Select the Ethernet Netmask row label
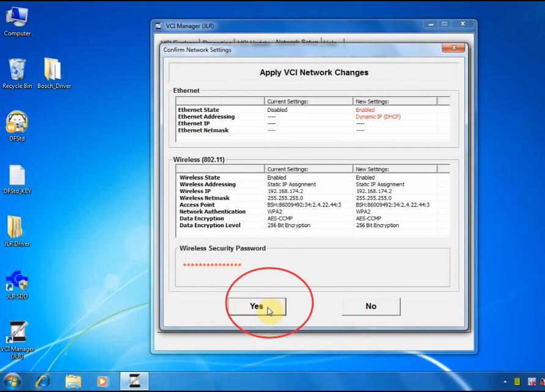The width and height of the screenshot is (545, 392). click(203, 130)
